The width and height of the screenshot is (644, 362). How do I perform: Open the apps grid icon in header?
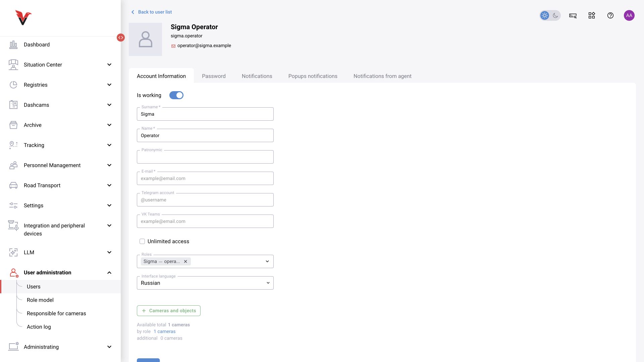[x=592, y=15]
